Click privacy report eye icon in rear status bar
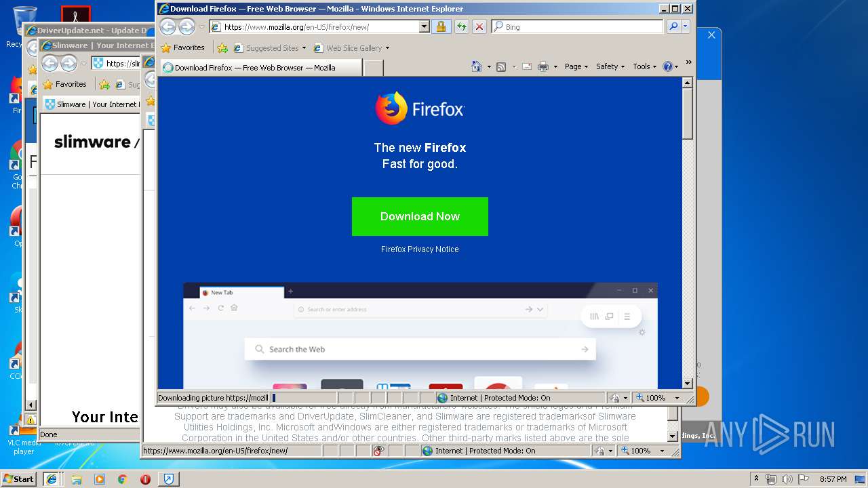The height and width of the screenshot is (488, 868). pos(379,451)
